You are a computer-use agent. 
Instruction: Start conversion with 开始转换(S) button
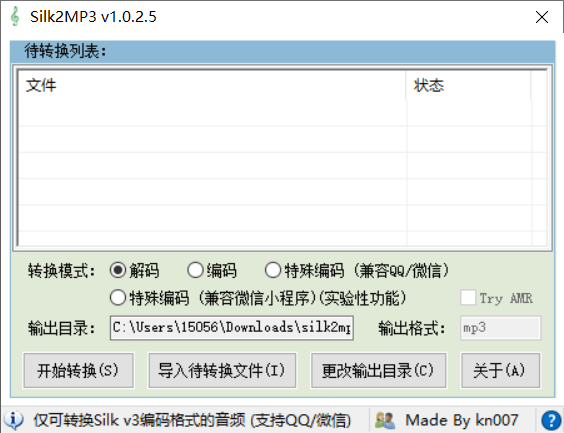pyautogui.click(x=79, y=370)
